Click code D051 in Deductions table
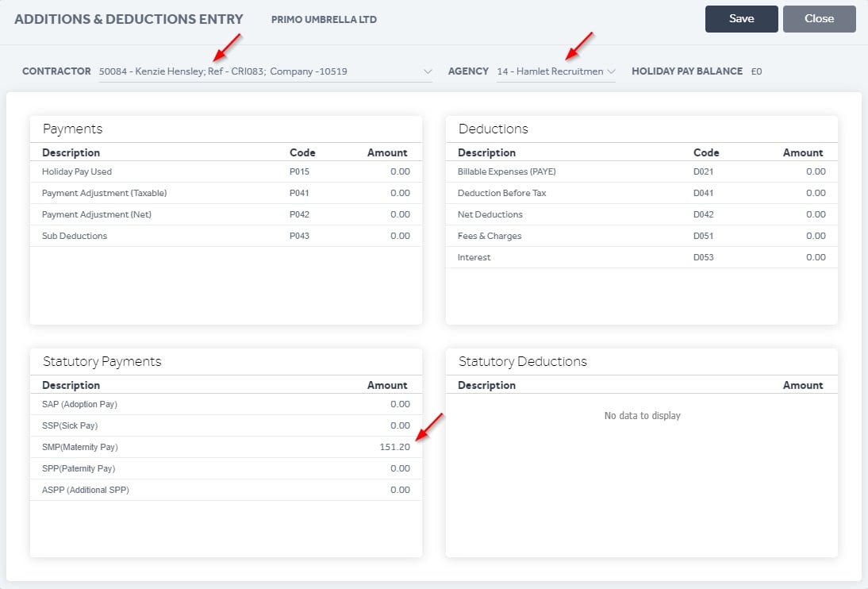The width and height of the screenshot is (868, 589). (x=704, y=236)
